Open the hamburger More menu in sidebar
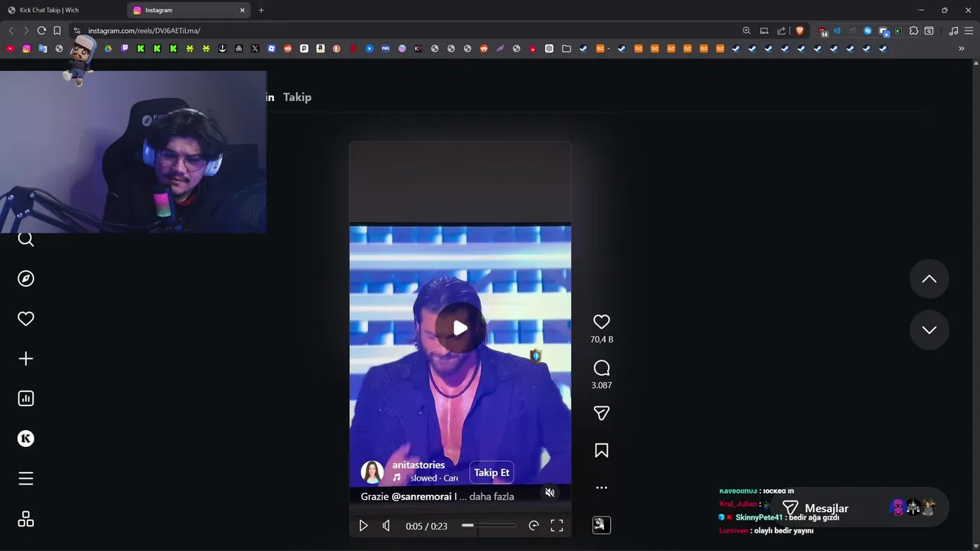Viewport: 980px width, 551px height. click(x=26, y=479)
